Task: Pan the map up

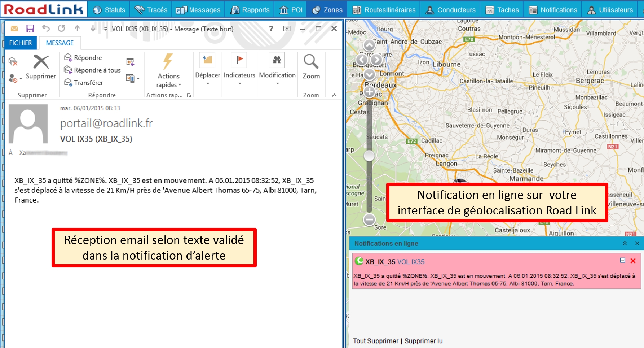Action: coord(369,45)
